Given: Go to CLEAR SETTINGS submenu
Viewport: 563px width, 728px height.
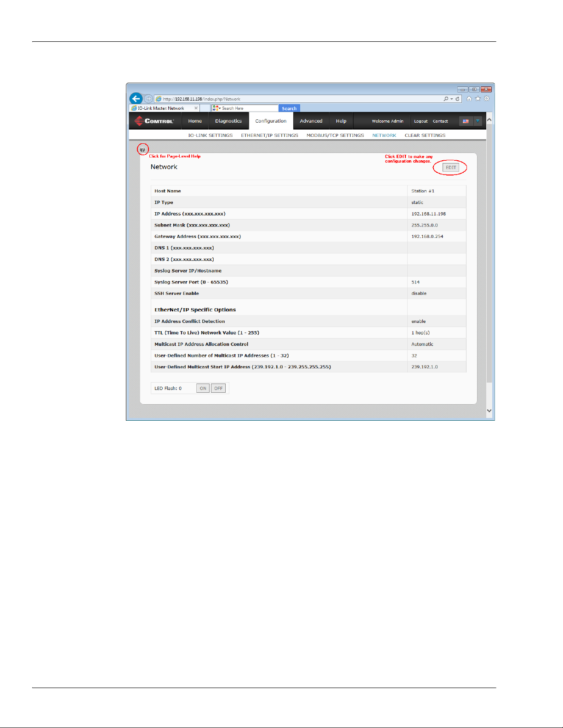Looking at the screenshot, I should coord(425,135).
